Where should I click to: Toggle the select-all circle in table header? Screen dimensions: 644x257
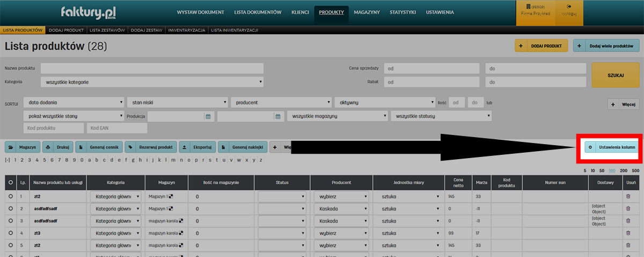pos(10,183)
